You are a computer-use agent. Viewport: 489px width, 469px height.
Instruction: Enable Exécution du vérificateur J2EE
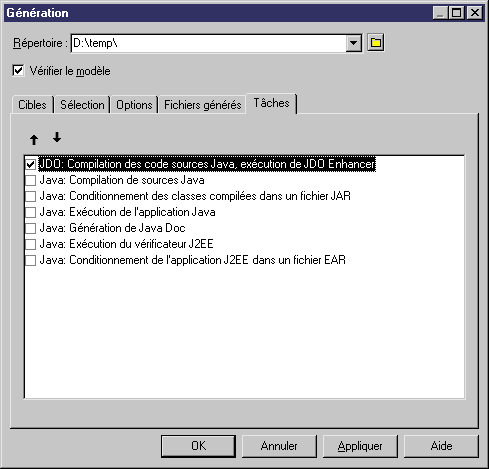pos(30,244)
